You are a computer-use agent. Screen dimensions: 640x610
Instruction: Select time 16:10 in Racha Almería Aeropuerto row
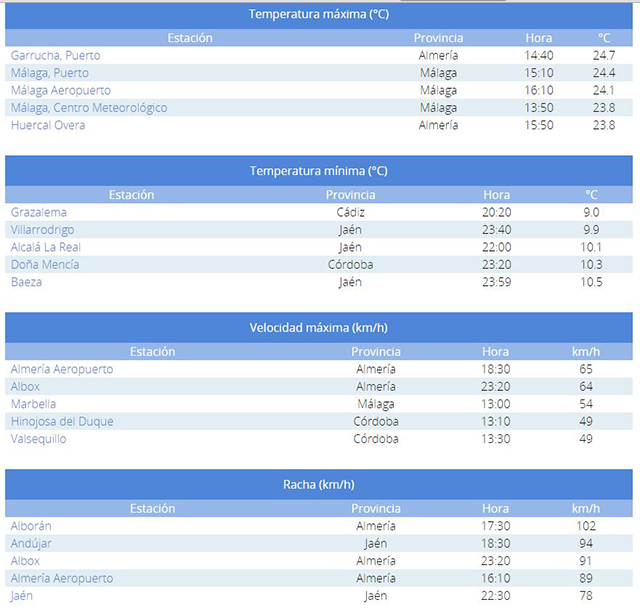(x=496, y=578)
